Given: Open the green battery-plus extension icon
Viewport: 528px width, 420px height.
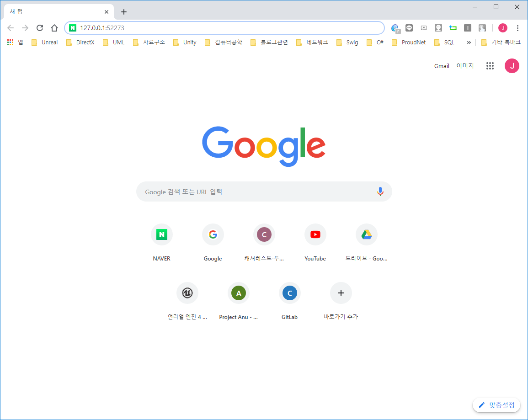Looking at the screenshot, I should (x=453, y=28).
